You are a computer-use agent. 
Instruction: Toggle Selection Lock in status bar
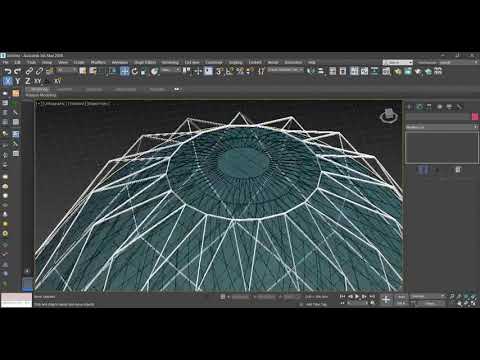pyautogui.click(x=223, y=297)
